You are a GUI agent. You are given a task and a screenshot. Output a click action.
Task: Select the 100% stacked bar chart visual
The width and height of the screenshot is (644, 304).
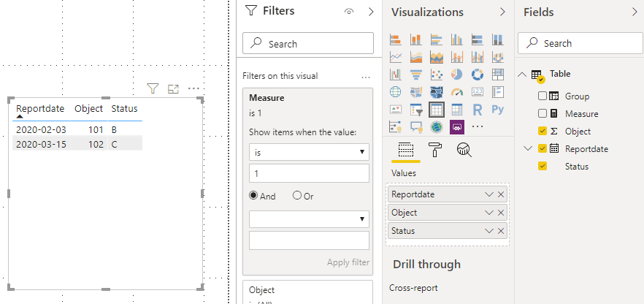tap(478, 40)
